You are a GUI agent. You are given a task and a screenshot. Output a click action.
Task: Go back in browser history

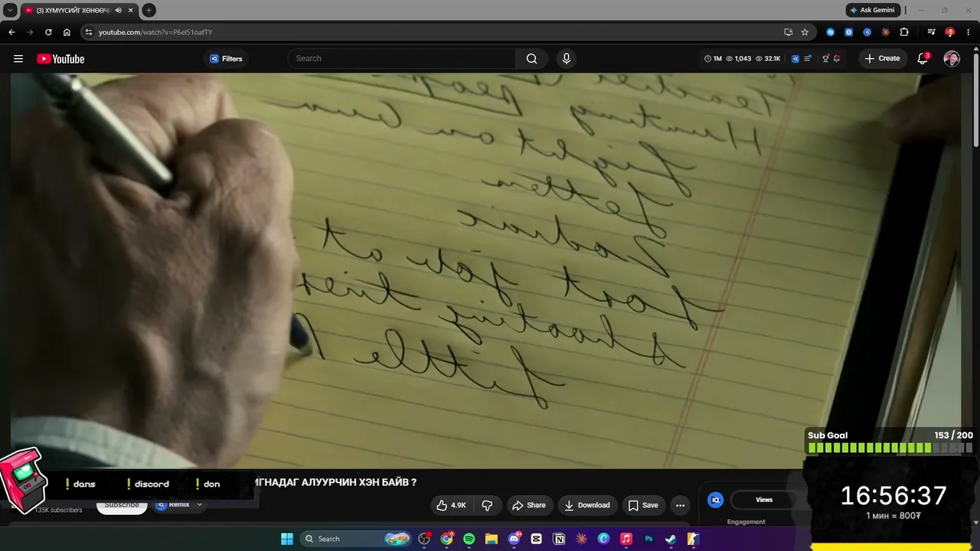tap(11, 32)
